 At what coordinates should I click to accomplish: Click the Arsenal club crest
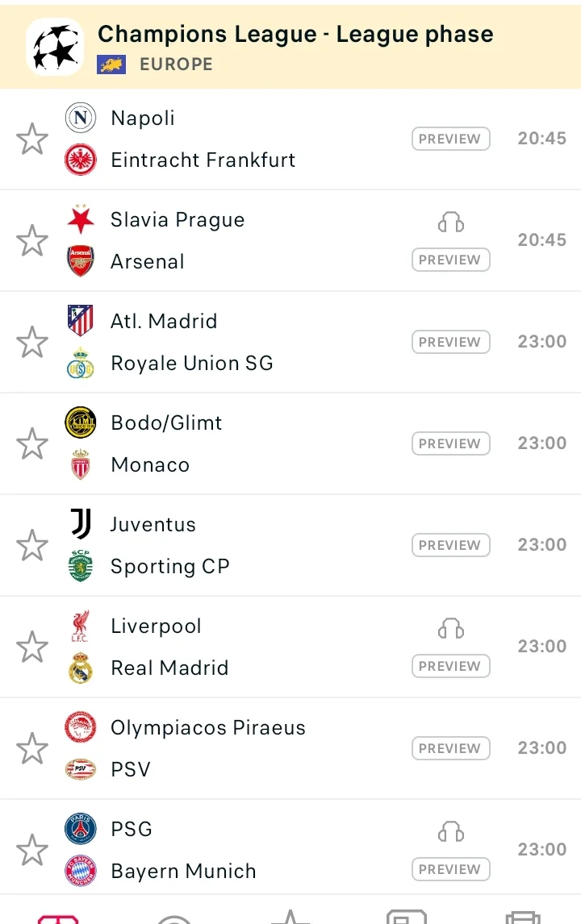pos(81,262)
